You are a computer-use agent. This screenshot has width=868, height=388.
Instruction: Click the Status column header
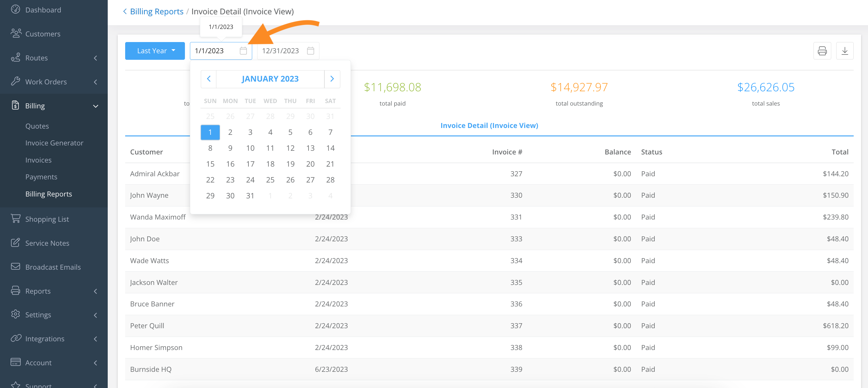tap(652, 152)
